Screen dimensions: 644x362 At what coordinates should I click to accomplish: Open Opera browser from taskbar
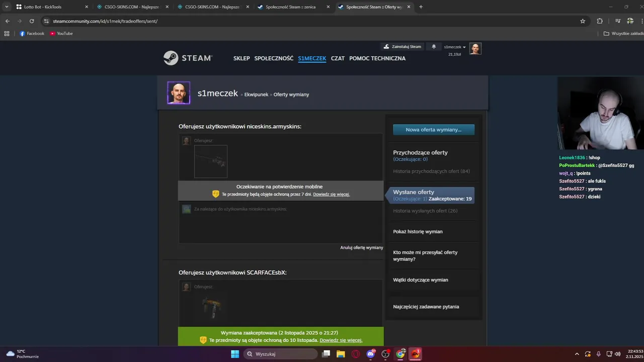coord(356,354)
